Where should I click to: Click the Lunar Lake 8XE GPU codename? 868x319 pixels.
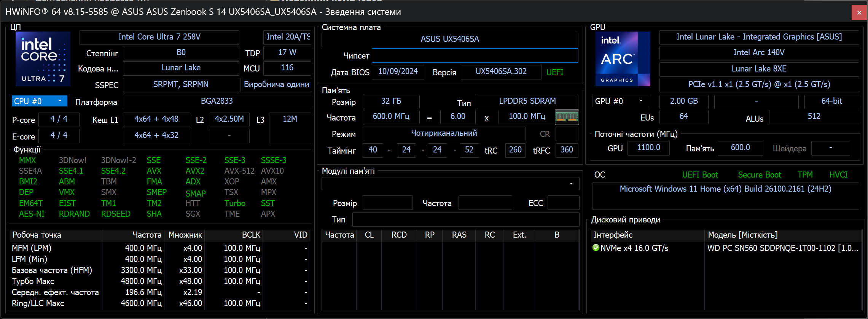coord(759,69)
